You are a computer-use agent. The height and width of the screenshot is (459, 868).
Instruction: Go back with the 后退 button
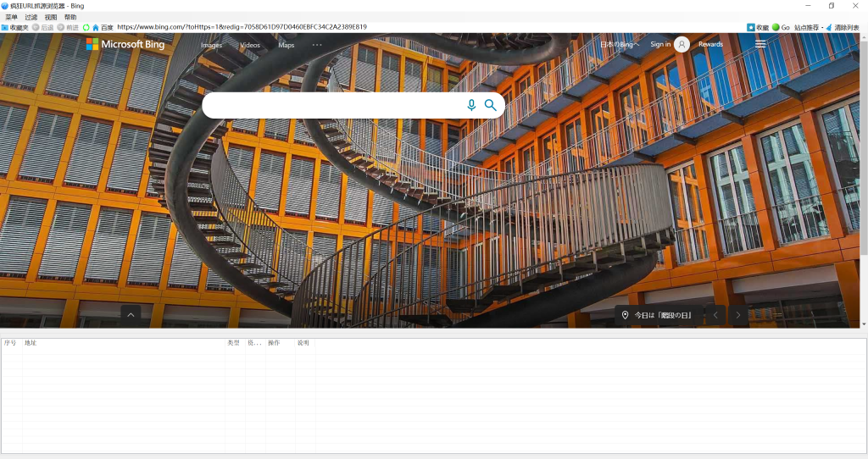[x=42, y=27]
